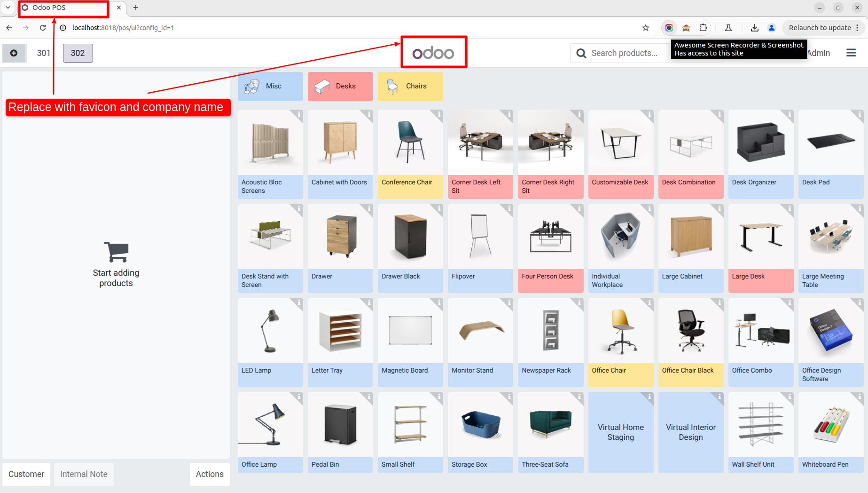Open info for Cabinet with Doors
This screenshot has width=868, height=493.
(368, 114)
